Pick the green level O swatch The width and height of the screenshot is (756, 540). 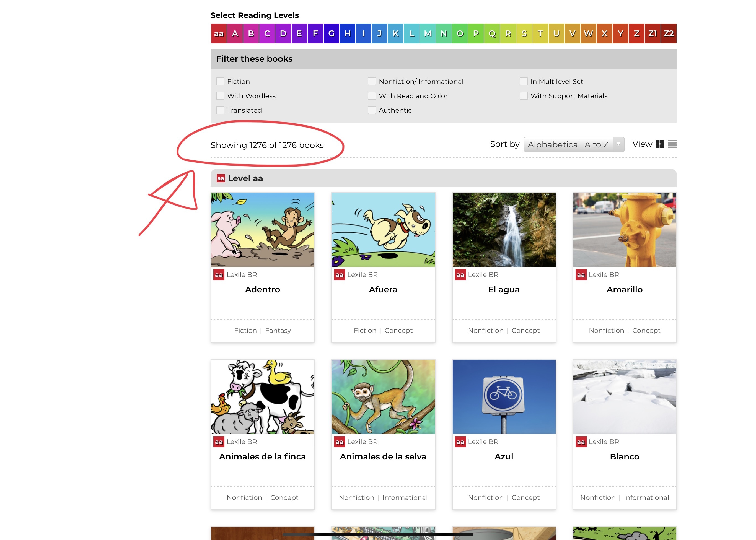click(460, 33)
